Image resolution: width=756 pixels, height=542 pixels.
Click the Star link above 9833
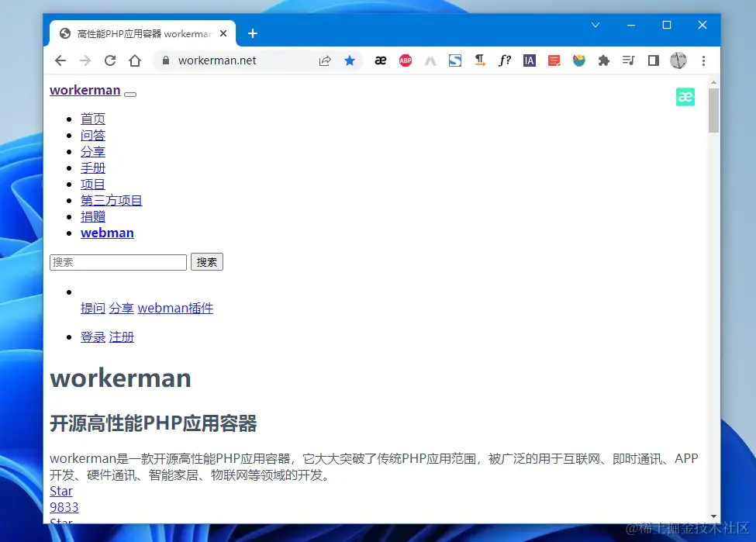(60, 491)
